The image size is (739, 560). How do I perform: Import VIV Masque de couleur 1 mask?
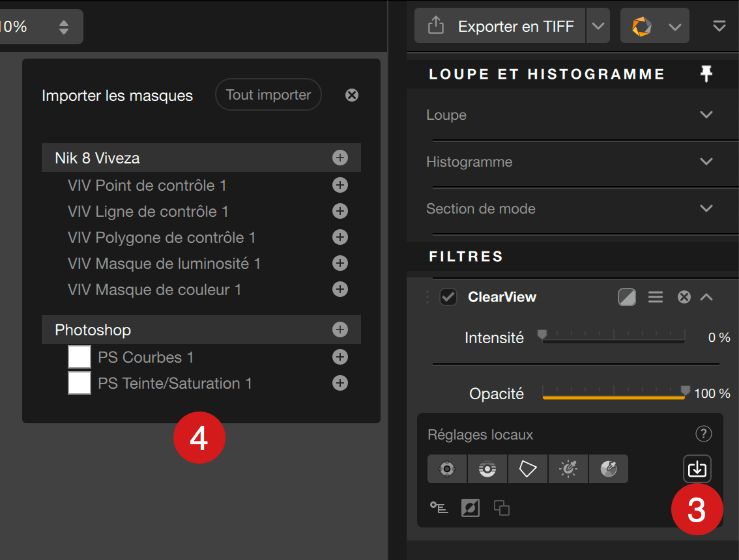point(340,288)
